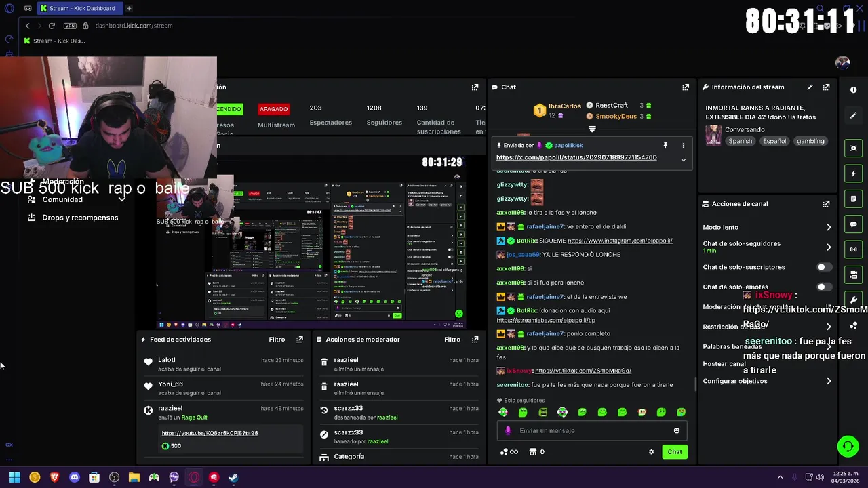
Task: Toggle Chat de solo-emotes switch
Action: (824, 287)
